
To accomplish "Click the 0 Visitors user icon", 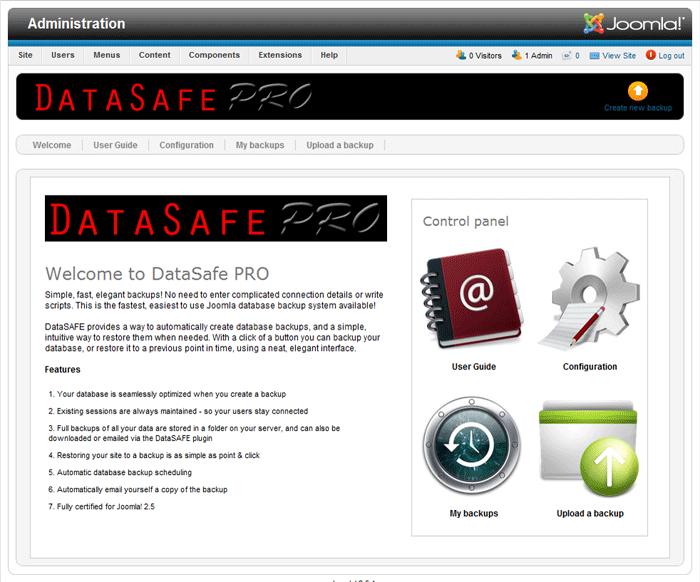I will pos(461,55).
